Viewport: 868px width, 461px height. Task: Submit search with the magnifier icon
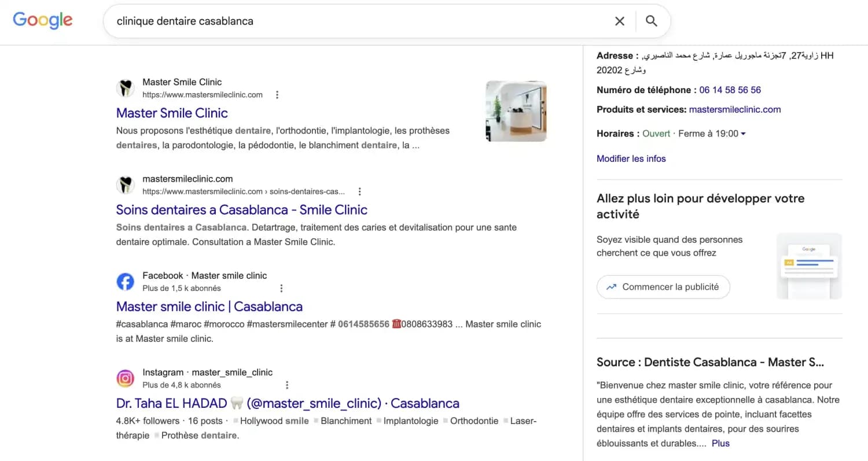[652, 21]
